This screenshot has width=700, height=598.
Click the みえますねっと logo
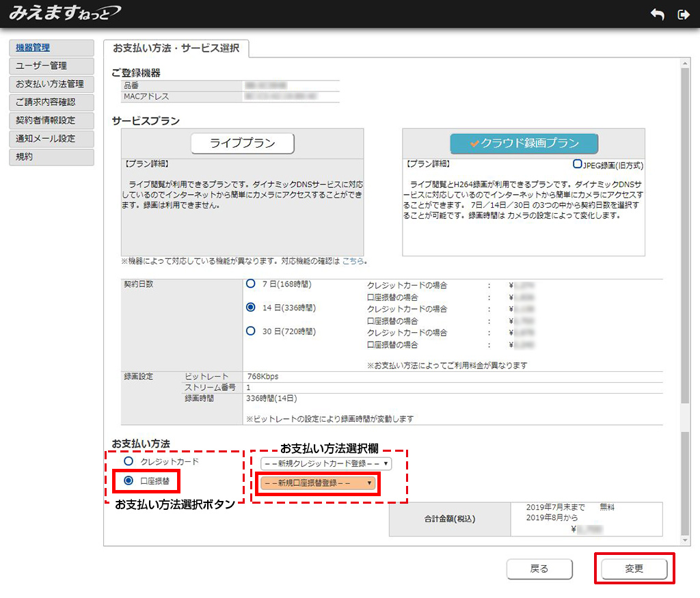[x=66, y=13]
